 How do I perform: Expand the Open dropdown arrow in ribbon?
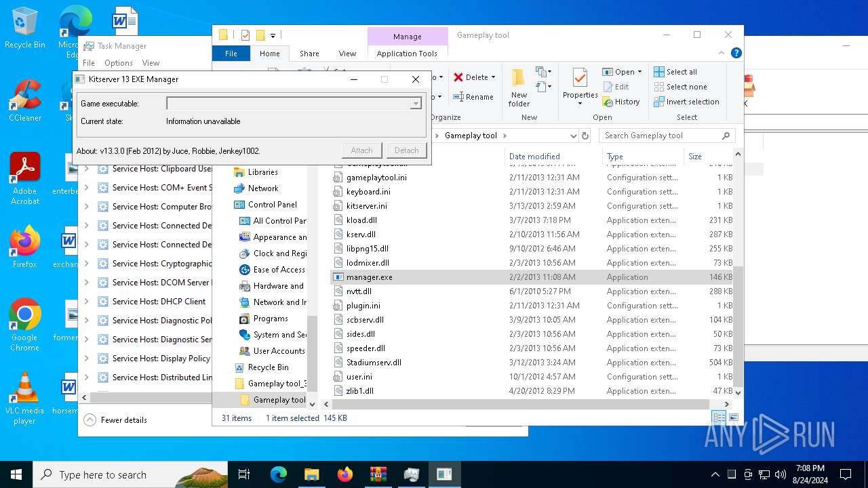click(639, 72)
